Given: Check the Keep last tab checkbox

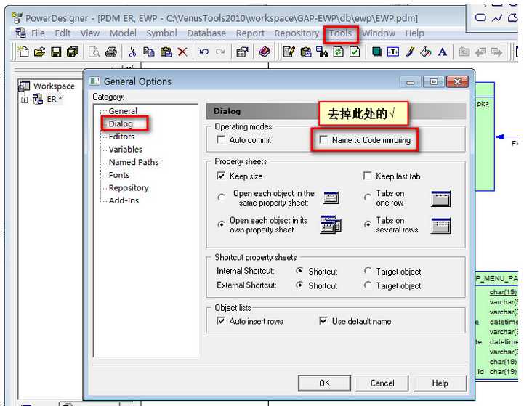Looking at the screenshot, I should coord(367,176).
